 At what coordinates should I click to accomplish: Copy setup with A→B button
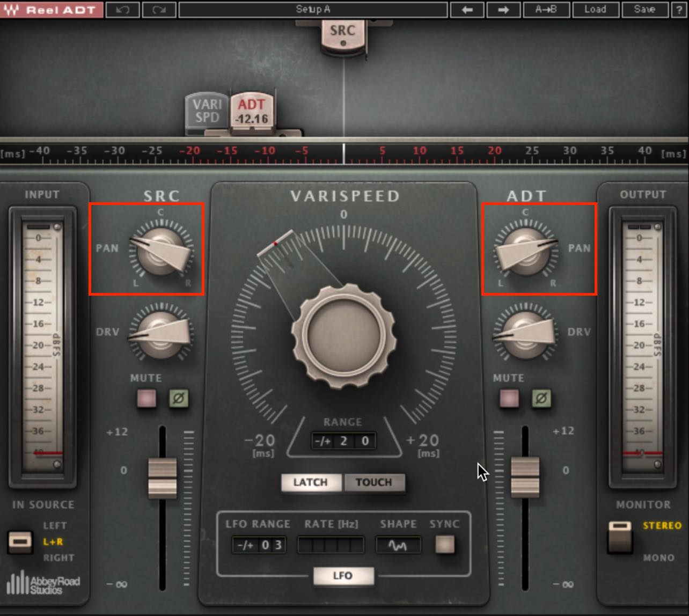(546, 10)
